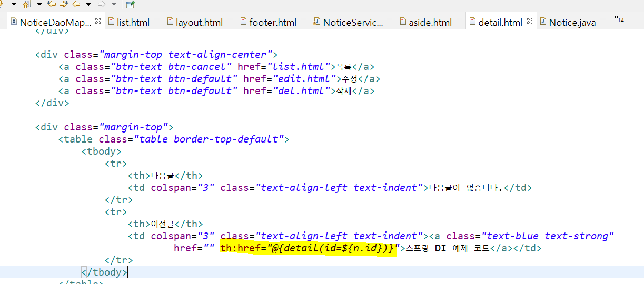The width and height of the screenshot is (644, 284).
Task: Open the layout.html editor tab
Action: [200, 22]
